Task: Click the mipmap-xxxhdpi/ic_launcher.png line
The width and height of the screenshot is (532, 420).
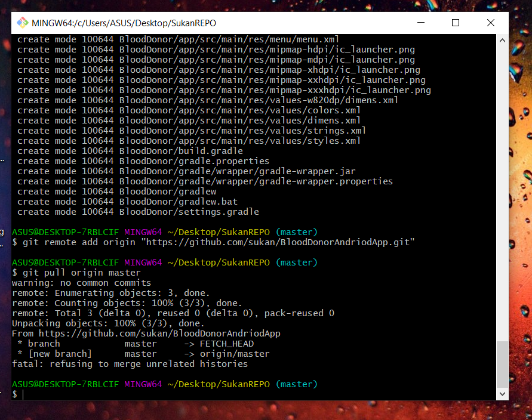Action: (x=225, y=90)
